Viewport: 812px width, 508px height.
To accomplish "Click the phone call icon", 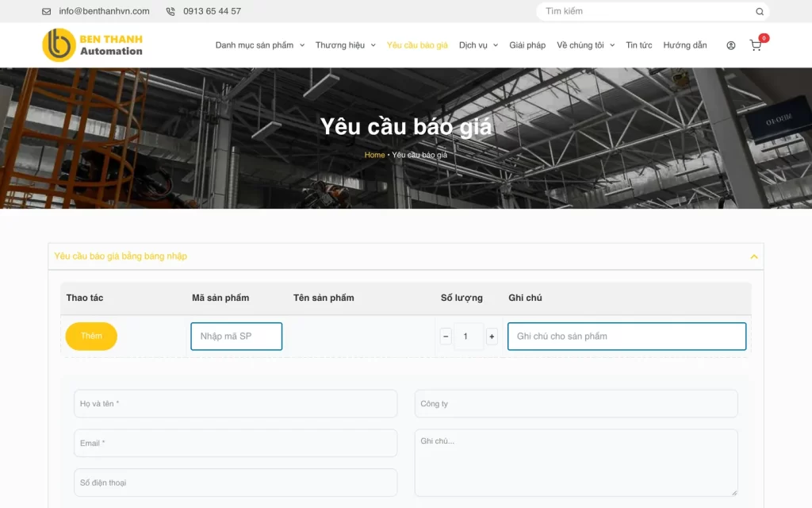I will [x=170, y=11].
